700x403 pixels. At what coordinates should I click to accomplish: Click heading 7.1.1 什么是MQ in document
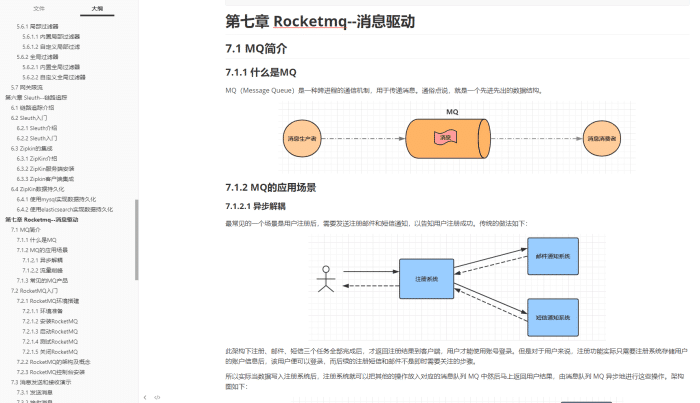[261, 72]
